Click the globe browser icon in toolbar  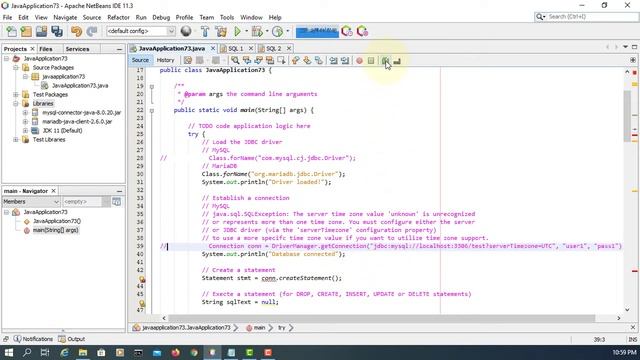[186, 31]
